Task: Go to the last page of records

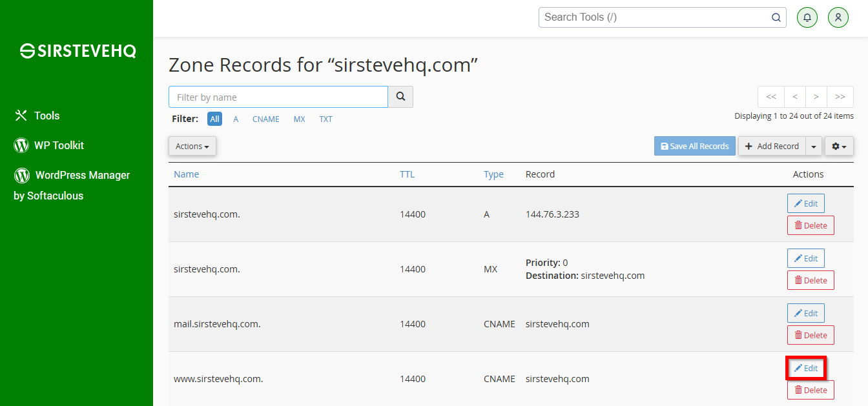Action: (x=840, y=97)
